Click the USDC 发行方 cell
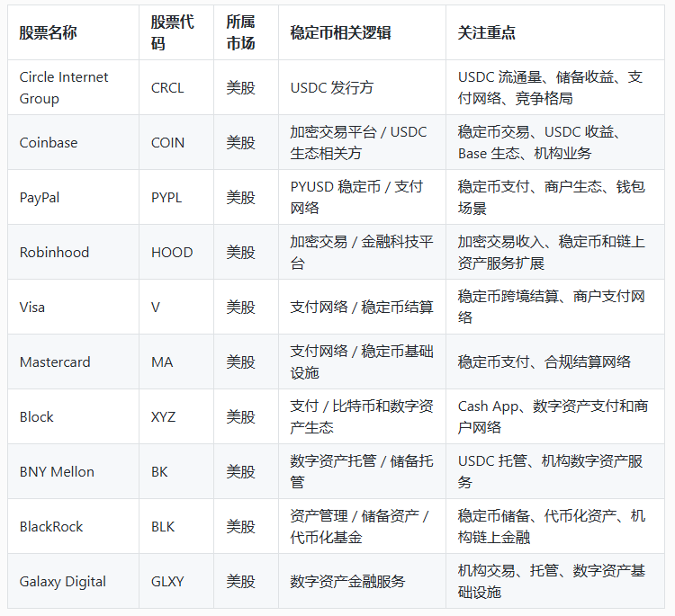Viewport: 675px width, 616px height. point(362,87)
